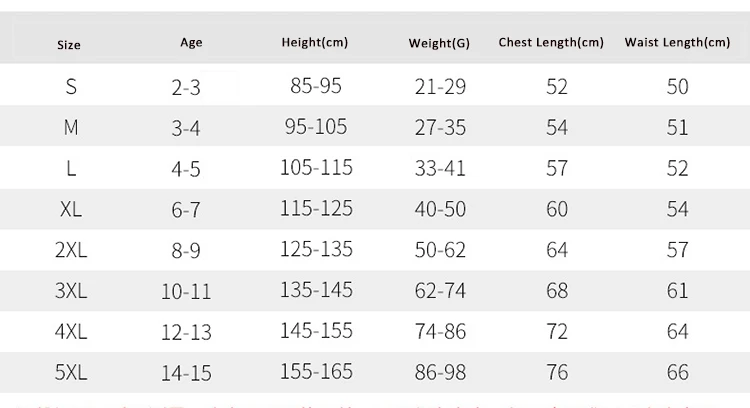Select the Height(cm) column header
750x408 pixels.
click(315, 42)
